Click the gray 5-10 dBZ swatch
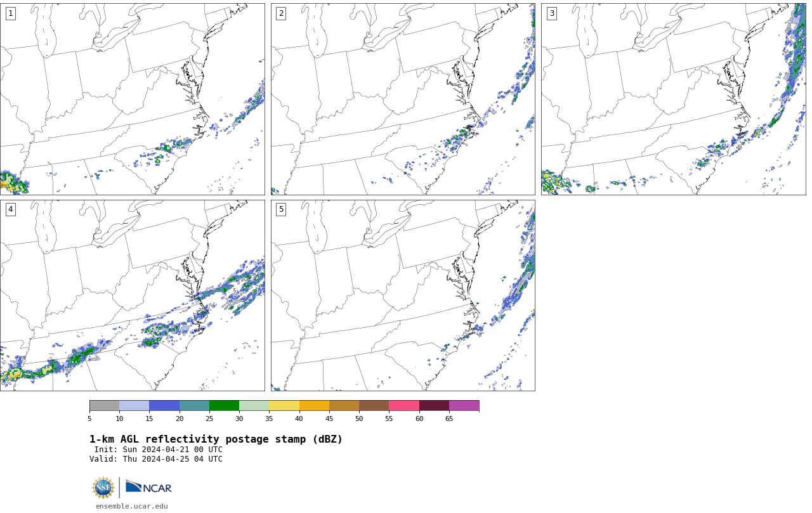The width and height of the screenshot is (812, 513). (104, 406)
